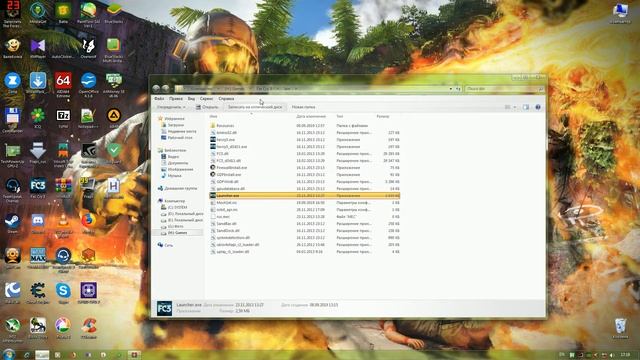Click Записать на оптический диск button
This screenshot has width=640, height=360.
pyautogui.click(x=255, y=107)
